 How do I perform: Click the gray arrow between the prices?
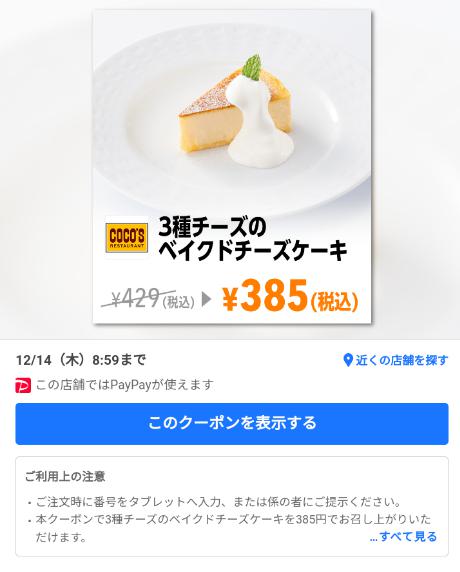pyautogui.click(x=206, y=299)
